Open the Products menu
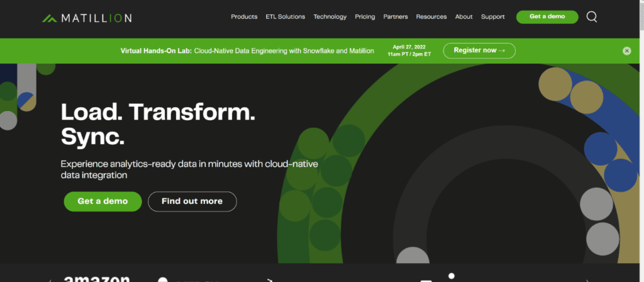 [244, 17]
